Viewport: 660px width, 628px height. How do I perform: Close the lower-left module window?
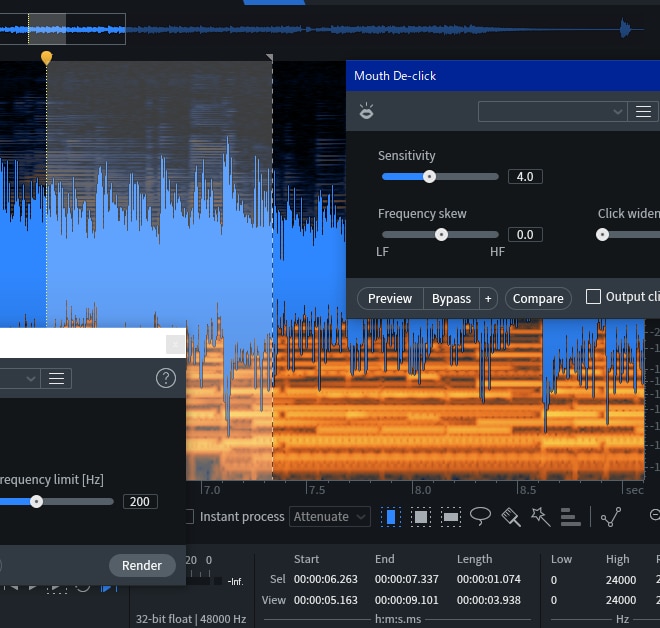175,345
